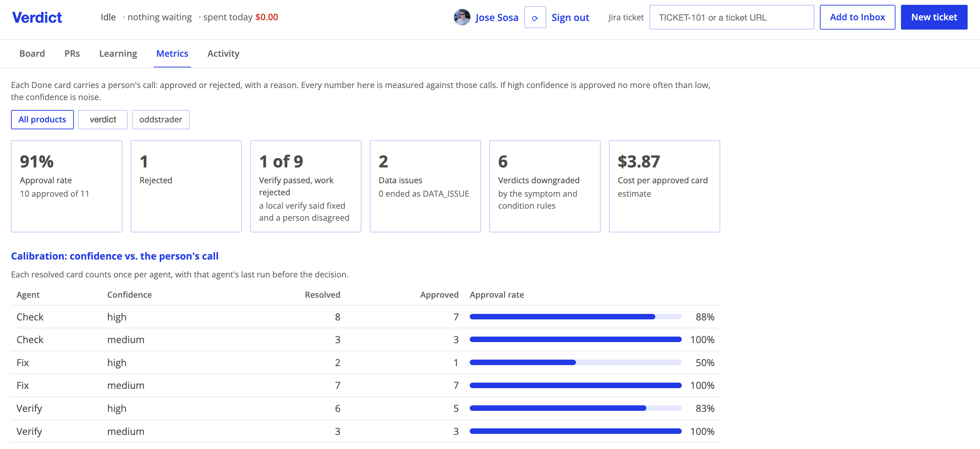This screenshot has height=449, width=980.
Task: Go to the Activity tab
Action: [x=223, y=54]
